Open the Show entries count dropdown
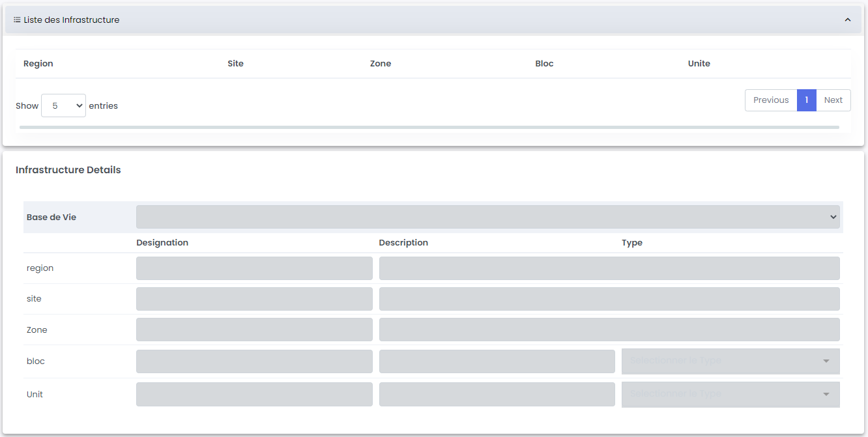 coord(63,106)
